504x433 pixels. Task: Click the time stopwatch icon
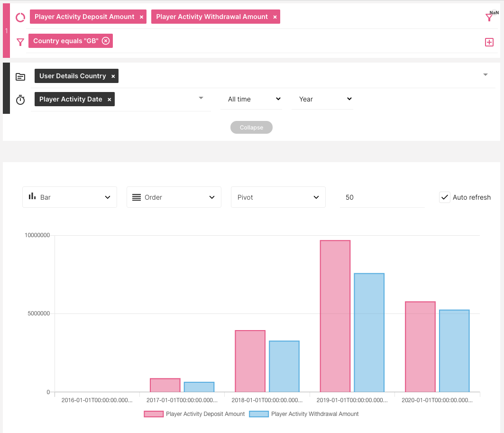click(20, 100)
